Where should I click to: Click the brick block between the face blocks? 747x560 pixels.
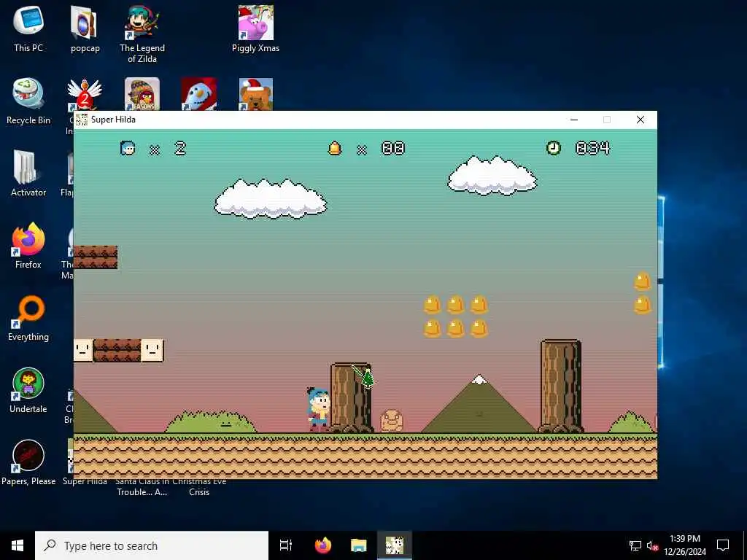click(117, 351)
